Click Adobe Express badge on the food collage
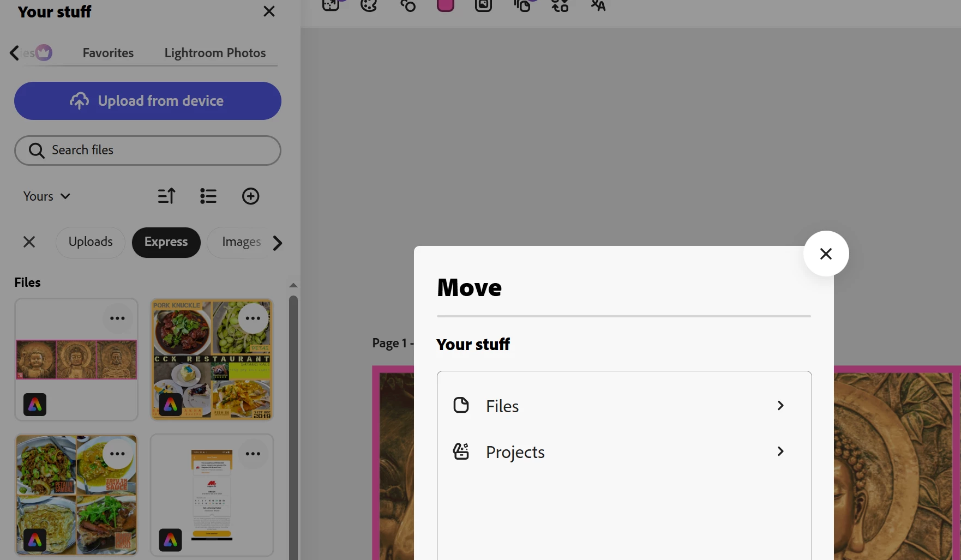961x560 pixels. 35,540
